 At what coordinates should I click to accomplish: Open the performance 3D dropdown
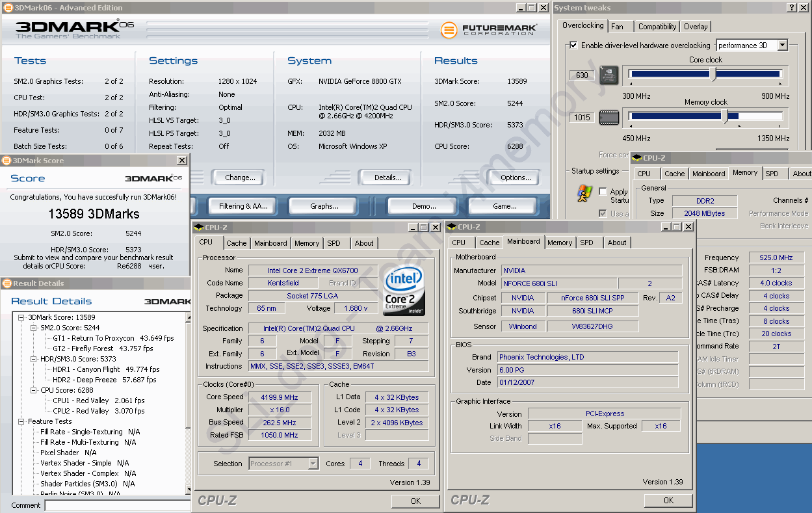[x=782, y=46]
